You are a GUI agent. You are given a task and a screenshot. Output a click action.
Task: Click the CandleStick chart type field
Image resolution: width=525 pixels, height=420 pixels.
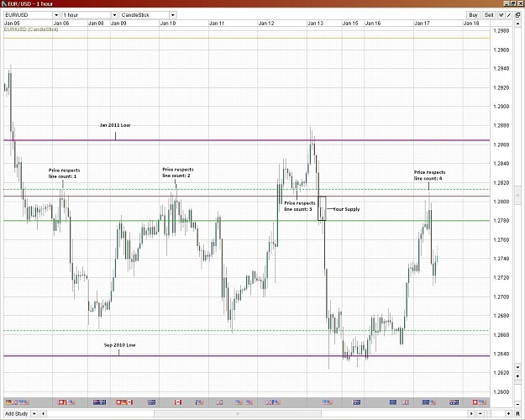(x=144, y=15)
